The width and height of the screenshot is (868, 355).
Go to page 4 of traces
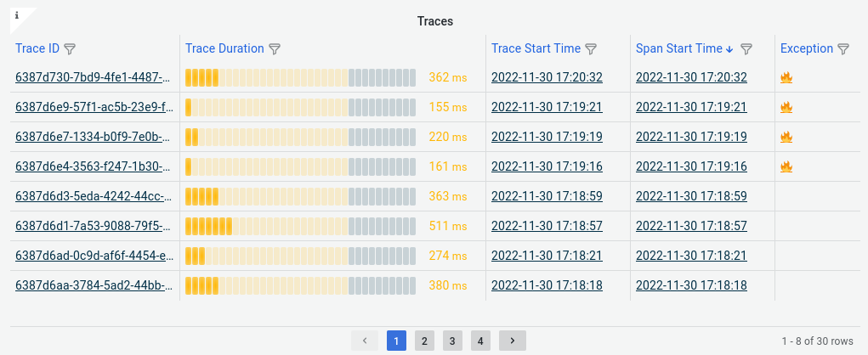click(480, 341)
